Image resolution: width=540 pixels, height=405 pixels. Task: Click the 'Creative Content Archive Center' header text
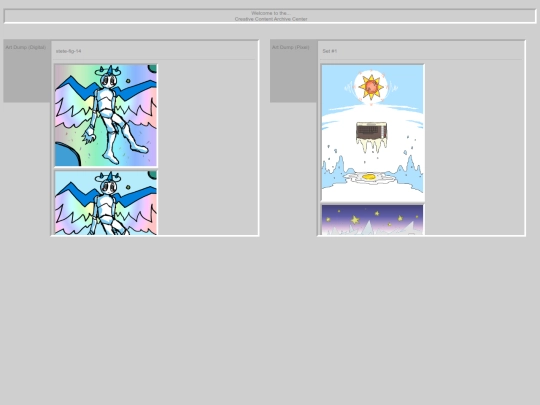coord(271,19)
